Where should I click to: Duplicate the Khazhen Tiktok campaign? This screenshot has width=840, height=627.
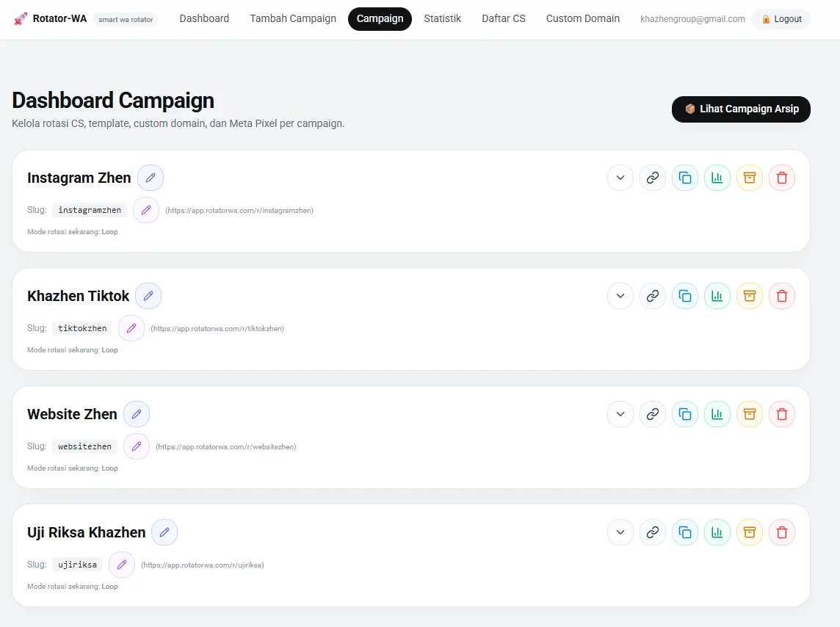[x=685, y=296]
